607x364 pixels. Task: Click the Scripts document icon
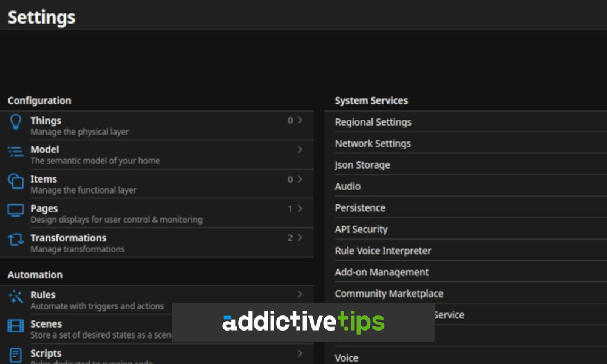click(15, 354)
